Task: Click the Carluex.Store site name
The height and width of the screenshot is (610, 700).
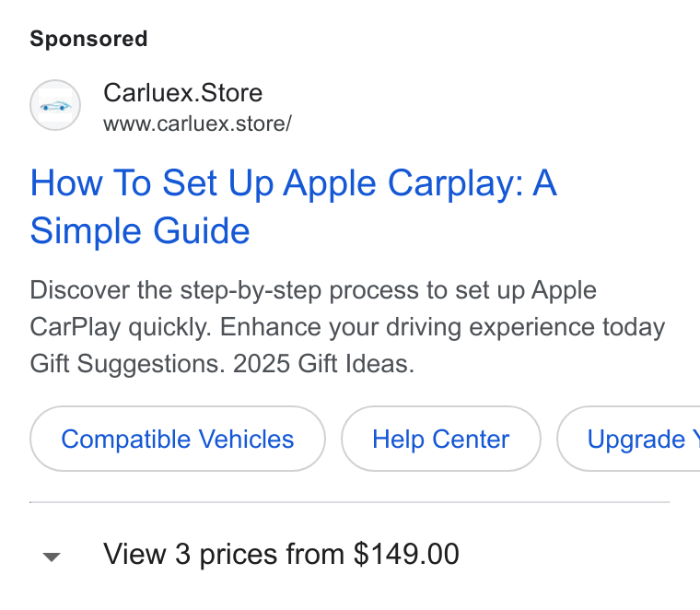Action: click(x=183, y=93)
